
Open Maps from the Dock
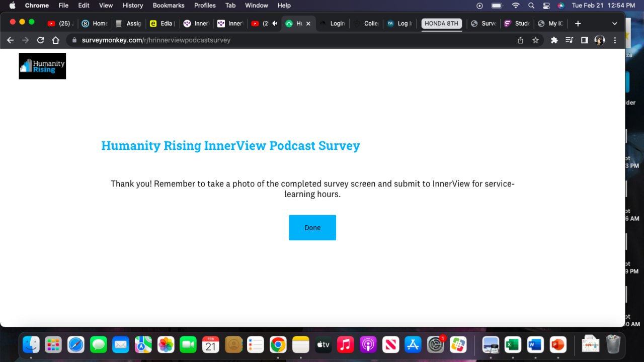point(143,344)
